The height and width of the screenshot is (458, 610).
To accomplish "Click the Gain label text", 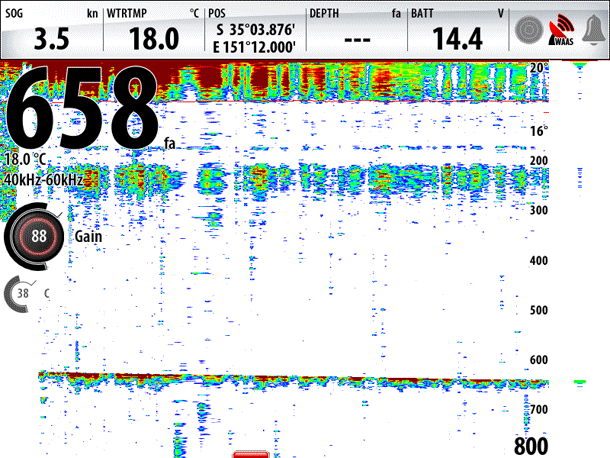I will click(x=88, y=237).
